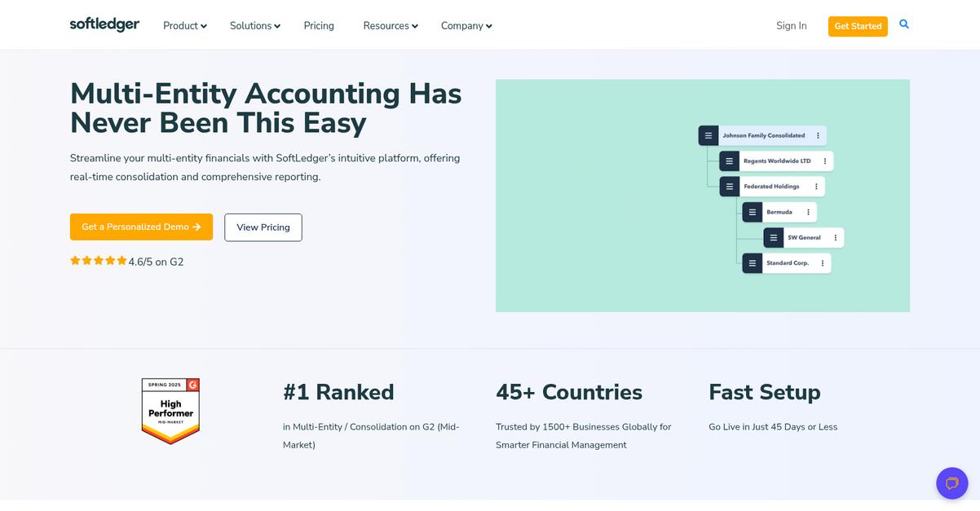Click the 45+ Countries heading
980x511 pixels.
coord(569,392)
